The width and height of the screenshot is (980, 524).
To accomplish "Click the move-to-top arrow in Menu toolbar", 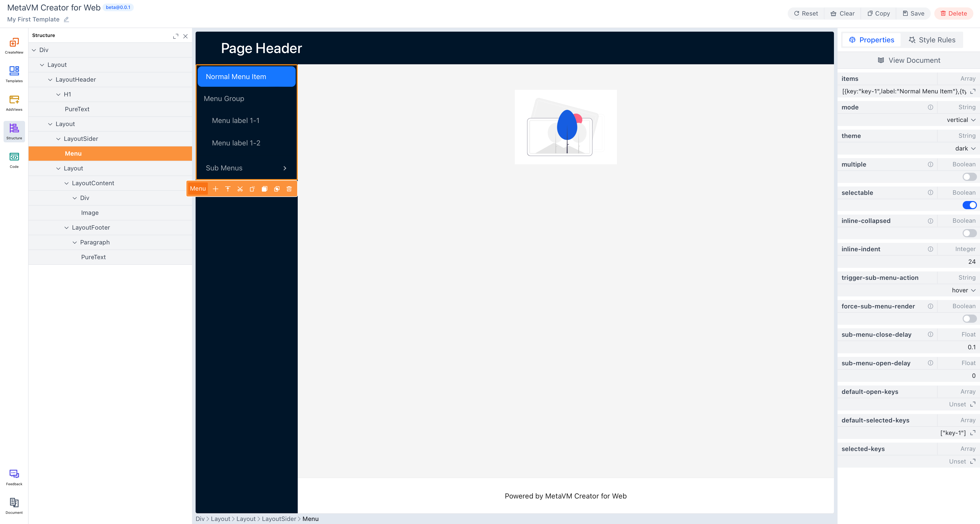I will [228, 189].
